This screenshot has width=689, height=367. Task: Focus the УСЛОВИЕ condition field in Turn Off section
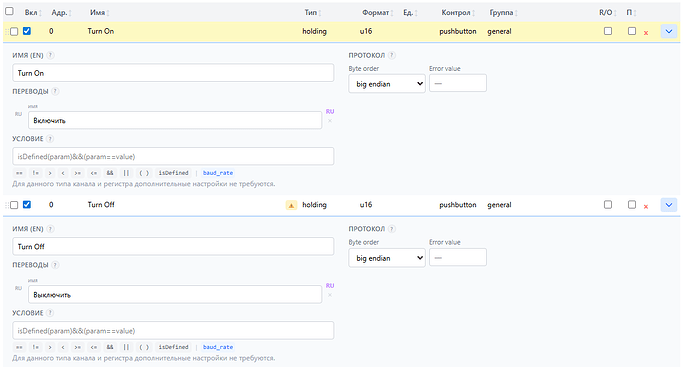173,331
